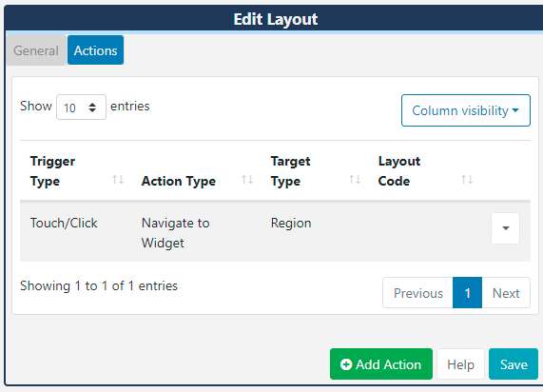Go to the Next page

pyautogui.click(x=506, y=293)
